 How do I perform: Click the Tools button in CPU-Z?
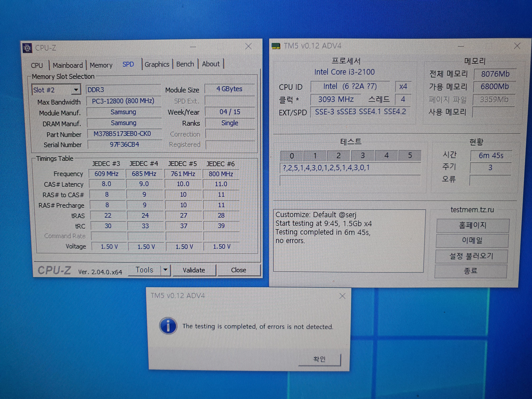pos(144,270)
